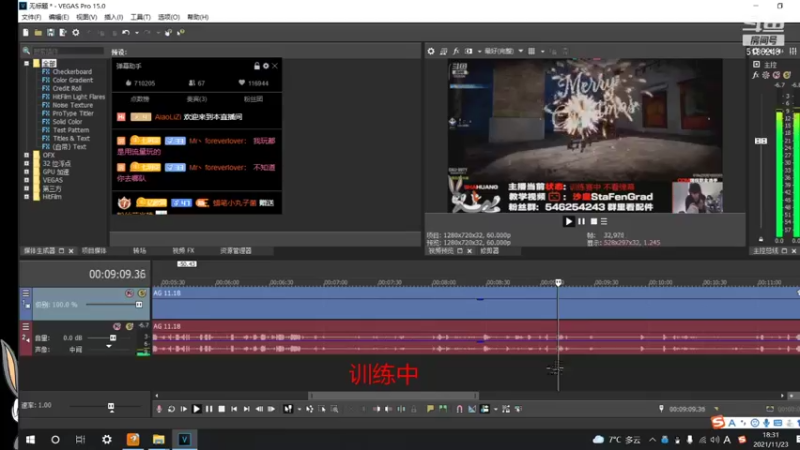The height and width of the screenshot is (450, 800).
Task: Solo video track 1
Action: click(142, 293)
